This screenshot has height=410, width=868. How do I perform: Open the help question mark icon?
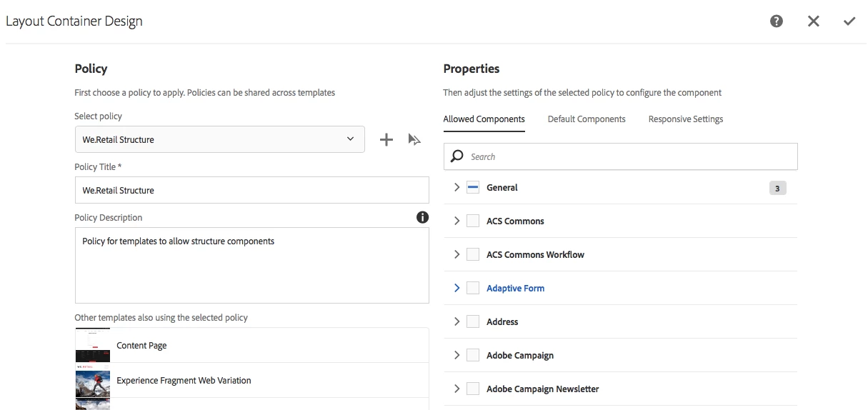tap(777, 21)
